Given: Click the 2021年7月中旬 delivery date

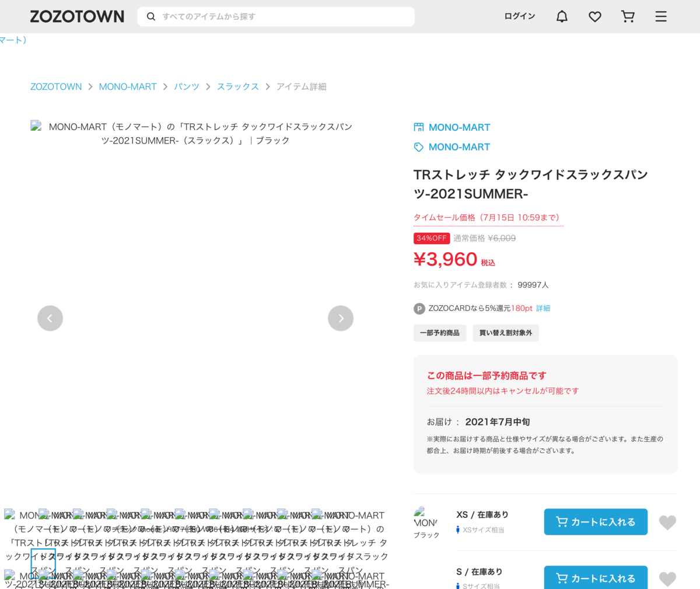Looking at the screenshot, I should click(x=498, y=421).
